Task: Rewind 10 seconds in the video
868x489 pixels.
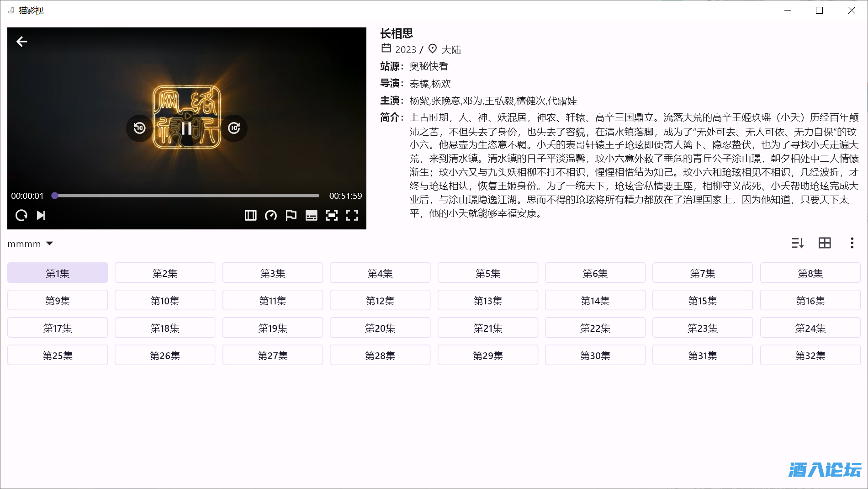Action: click(139, 128)
